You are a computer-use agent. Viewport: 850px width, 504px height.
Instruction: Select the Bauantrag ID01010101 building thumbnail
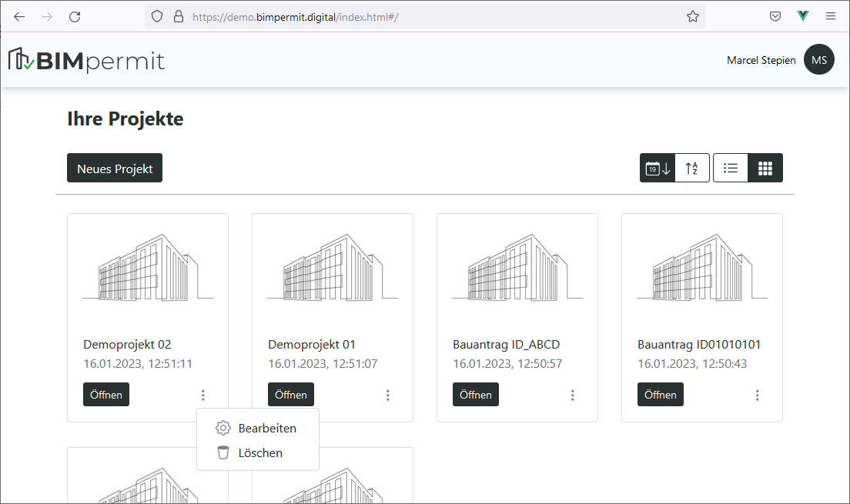[x=702, y=267]
